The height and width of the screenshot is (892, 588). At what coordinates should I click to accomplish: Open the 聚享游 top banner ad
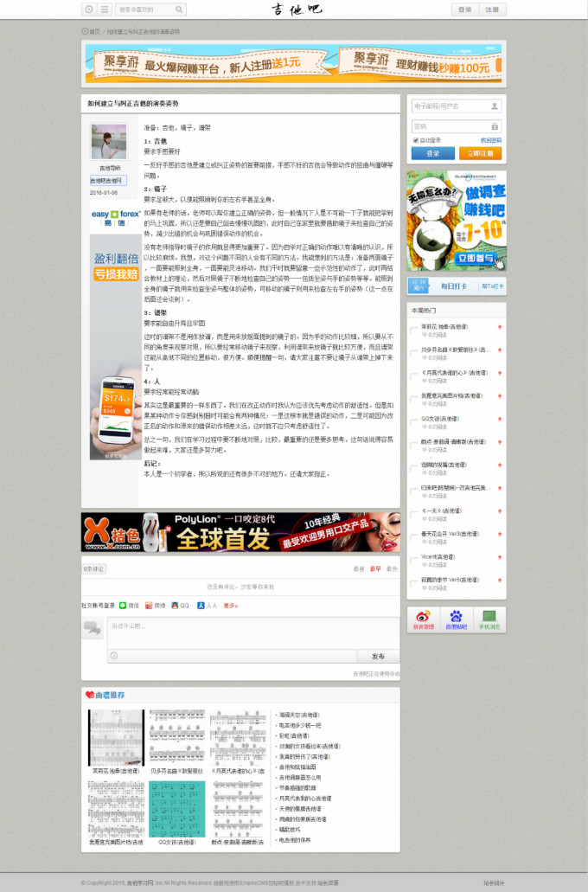click(293, 62)
